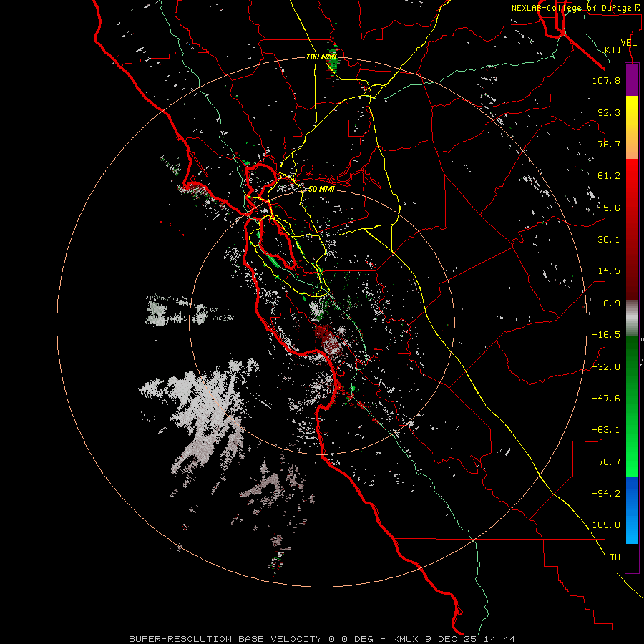Click the 14.5 velocity scale value
Viewport: 644px width, 644px height.
click(609, 271)
